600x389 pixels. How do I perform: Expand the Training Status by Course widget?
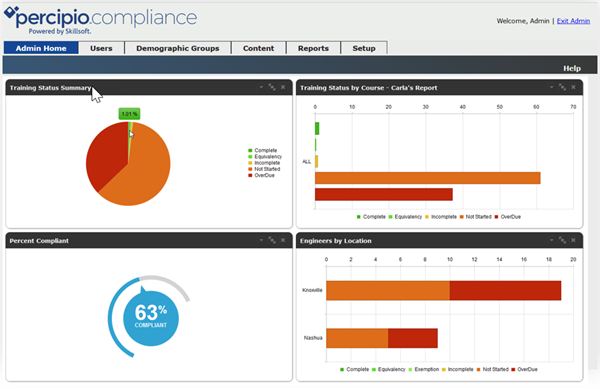(562, 87)
